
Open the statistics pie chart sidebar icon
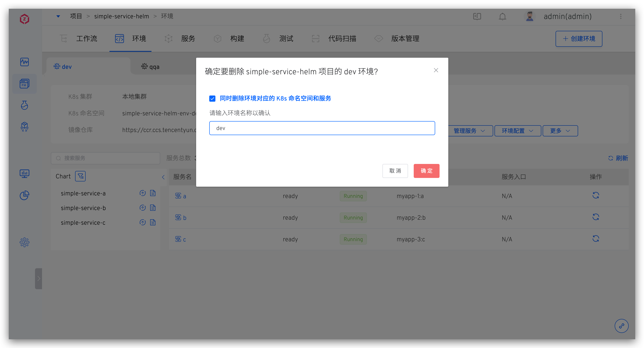click(x=24, y=195)
